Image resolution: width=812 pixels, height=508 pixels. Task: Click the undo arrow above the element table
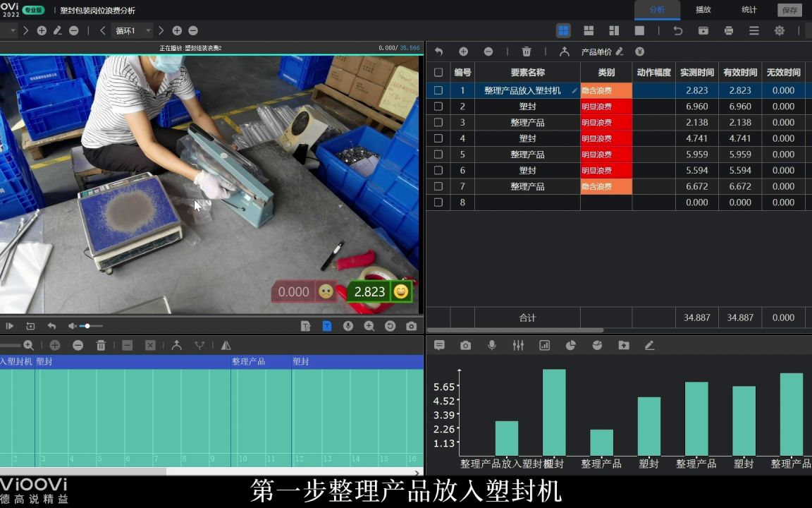[x=437, y=51]
